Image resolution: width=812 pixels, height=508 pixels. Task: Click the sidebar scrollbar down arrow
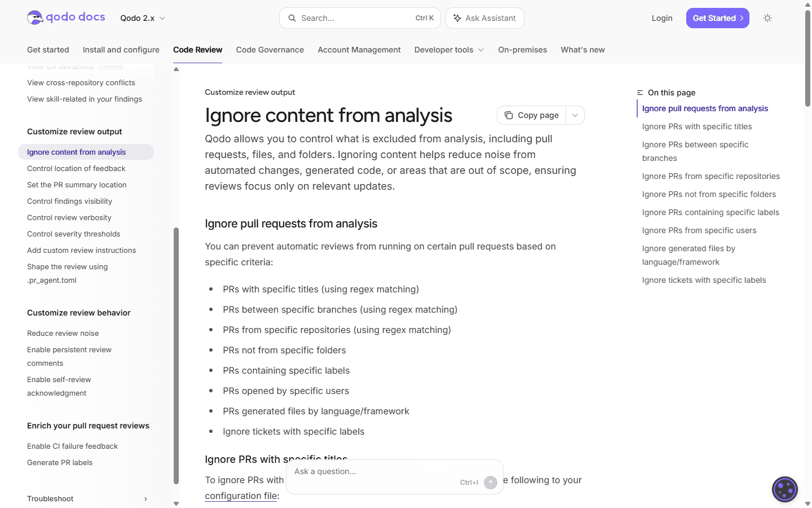tap(176, 503)
